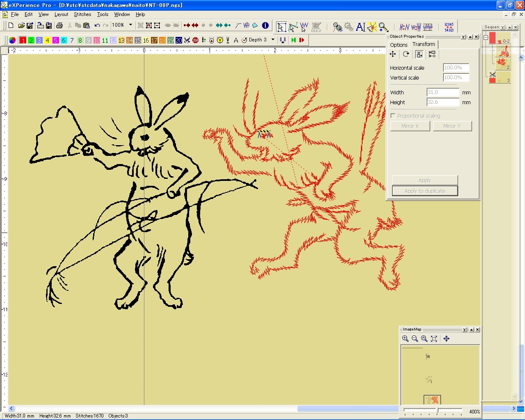The height and width of the screenshot is (420, 525).
Task: Open the Stitches menu
Action: (x=82, y=14)
